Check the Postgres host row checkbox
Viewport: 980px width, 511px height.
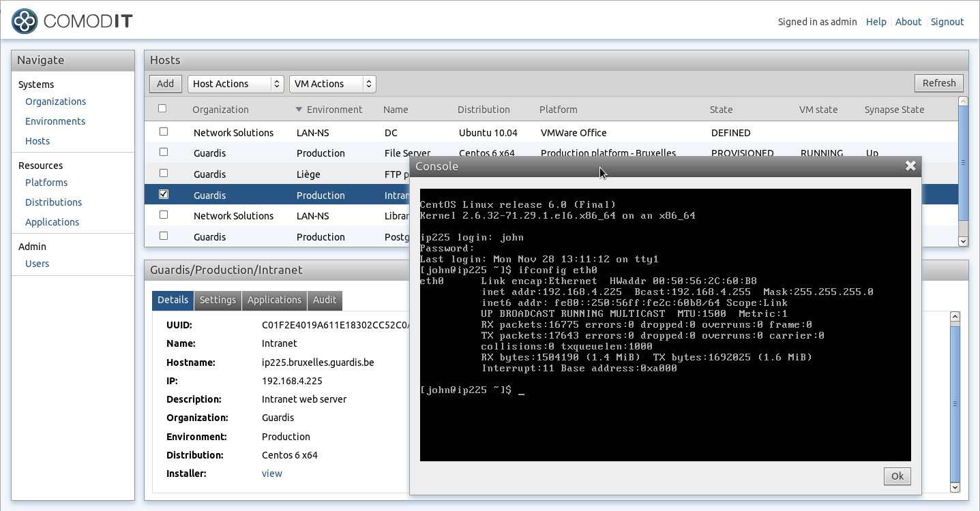tap(163, 236)
